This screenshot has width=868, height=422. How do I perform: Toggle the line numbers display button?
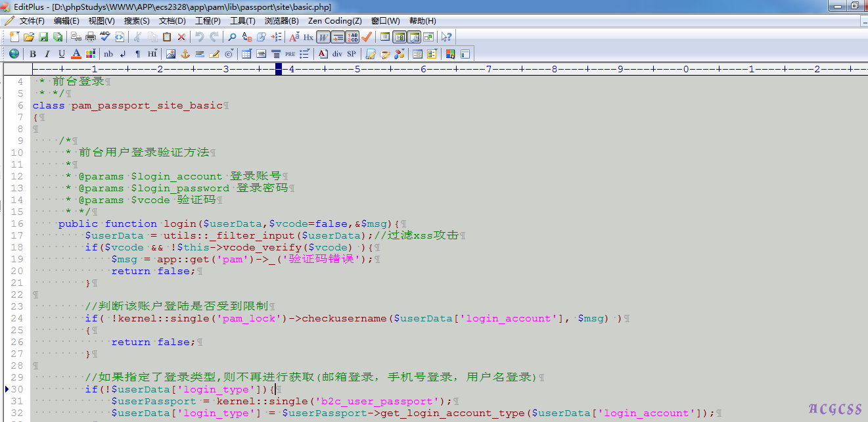point(353,37)
